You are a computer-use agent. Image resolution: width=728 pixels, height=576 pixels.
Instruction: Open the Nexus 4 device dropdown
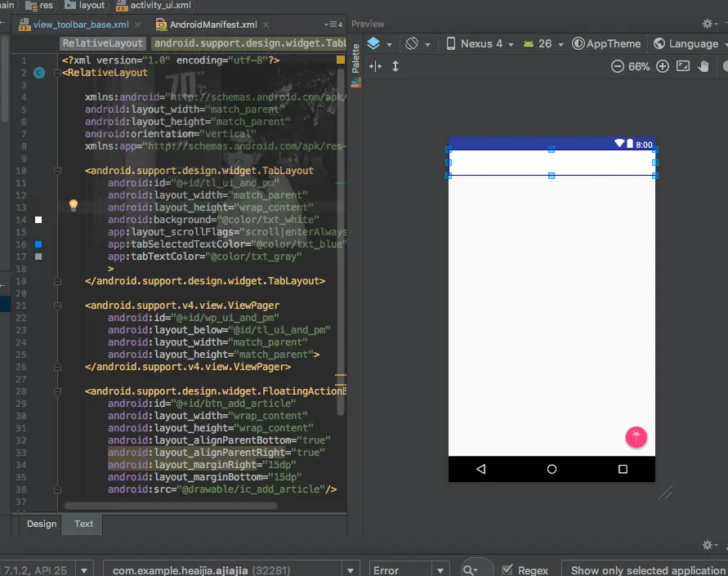click(x=480, y=44)
